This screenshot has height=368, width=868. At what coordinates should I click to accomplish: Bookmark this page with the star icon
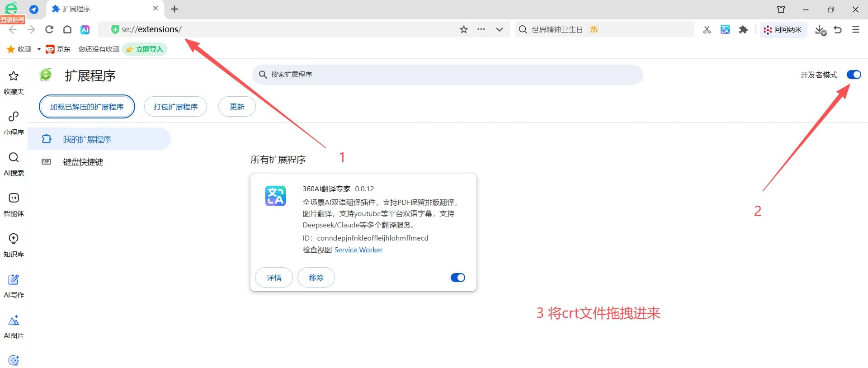(464, 29)
